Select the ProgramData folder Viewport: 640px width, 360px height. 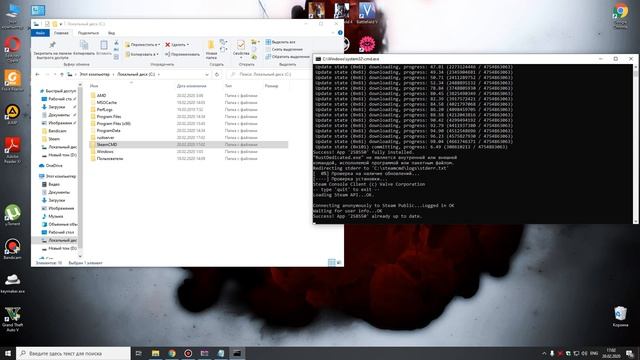108,131
